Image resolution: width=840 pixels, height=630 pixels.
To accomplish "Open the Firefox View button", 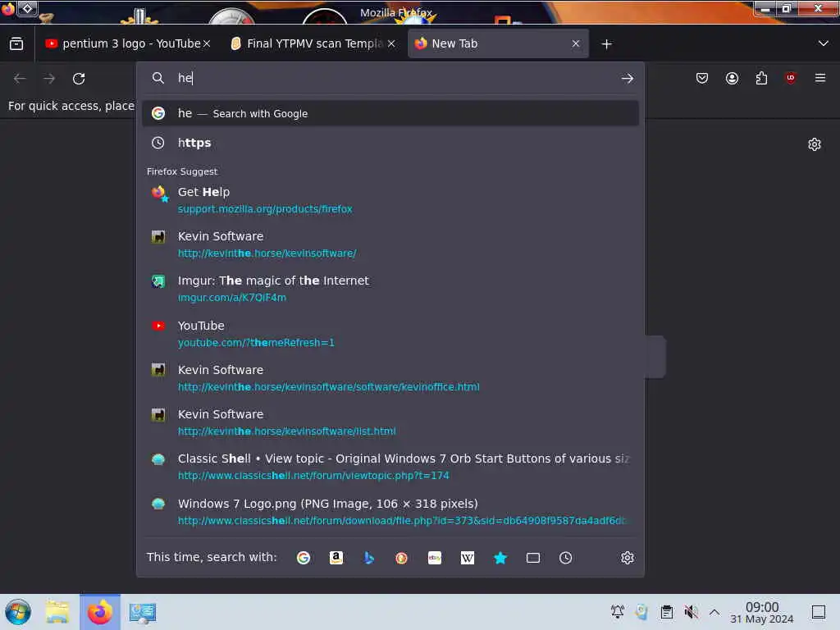I will click(16, 44).
